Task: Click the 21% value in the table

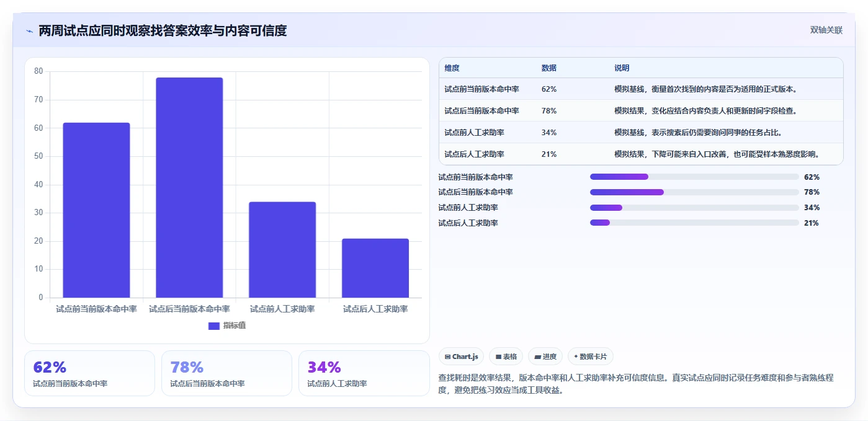Action: pos(549,154)
